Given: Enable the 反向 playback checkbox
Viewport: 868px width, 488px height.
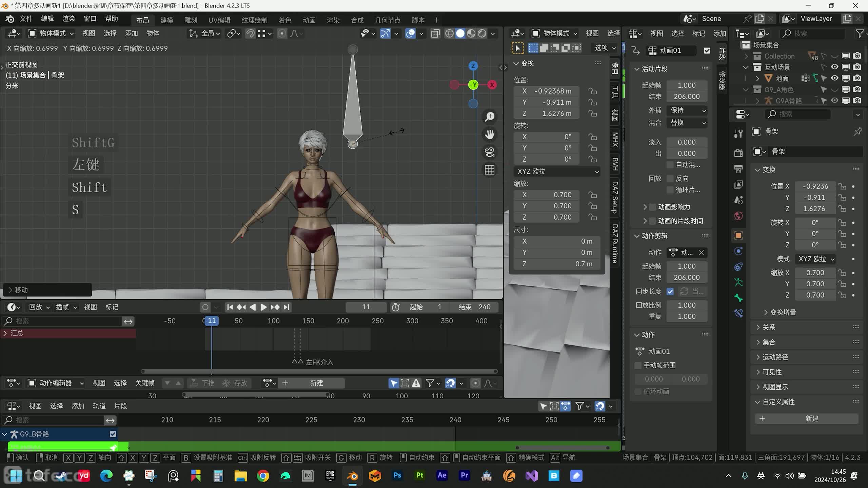Looking at the screenshot, I should [670, 179].
